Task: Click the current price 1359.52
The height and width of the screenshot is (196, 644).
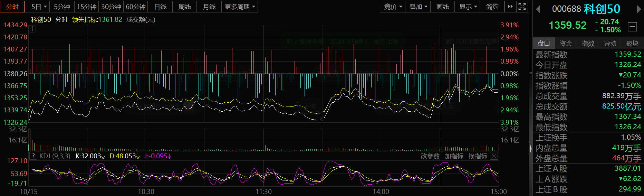Action: coord(568,25)
